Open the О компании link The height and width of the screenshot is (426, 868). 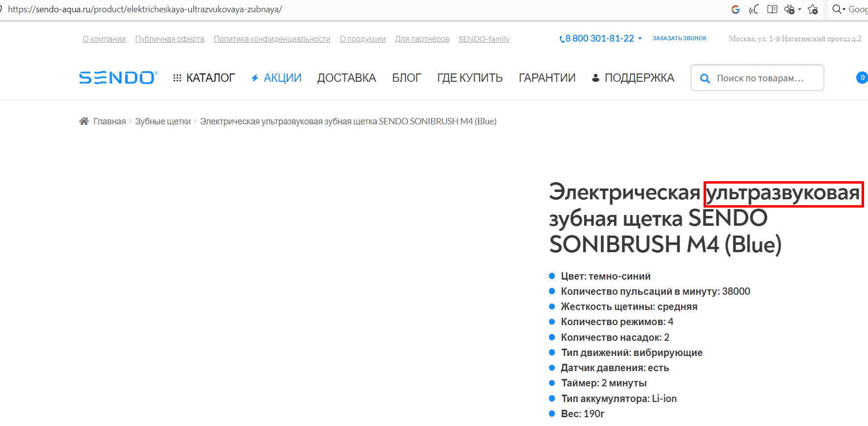[x=104, y=39]
